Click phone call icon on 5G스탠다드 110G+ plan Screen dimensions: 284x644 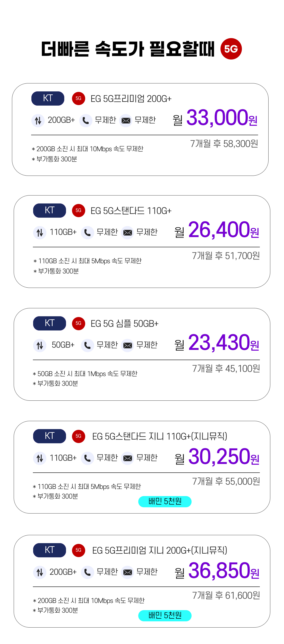87,233
